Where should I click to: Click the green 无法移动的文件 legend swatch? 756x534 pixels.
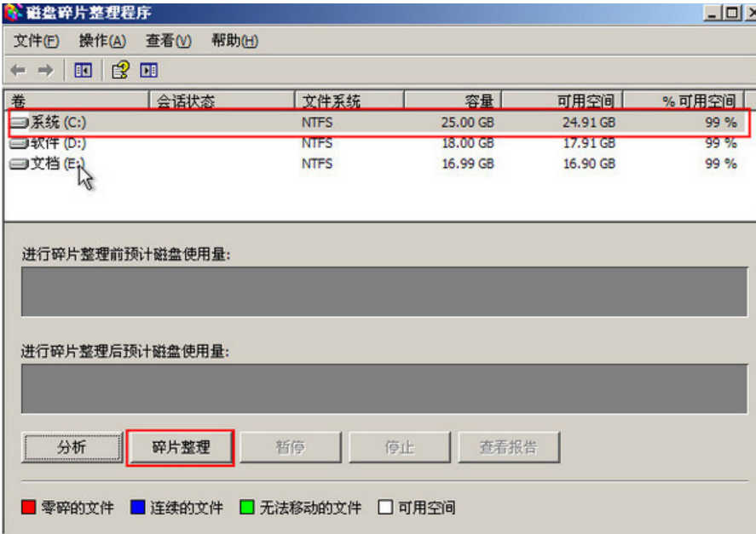point(247,508)
